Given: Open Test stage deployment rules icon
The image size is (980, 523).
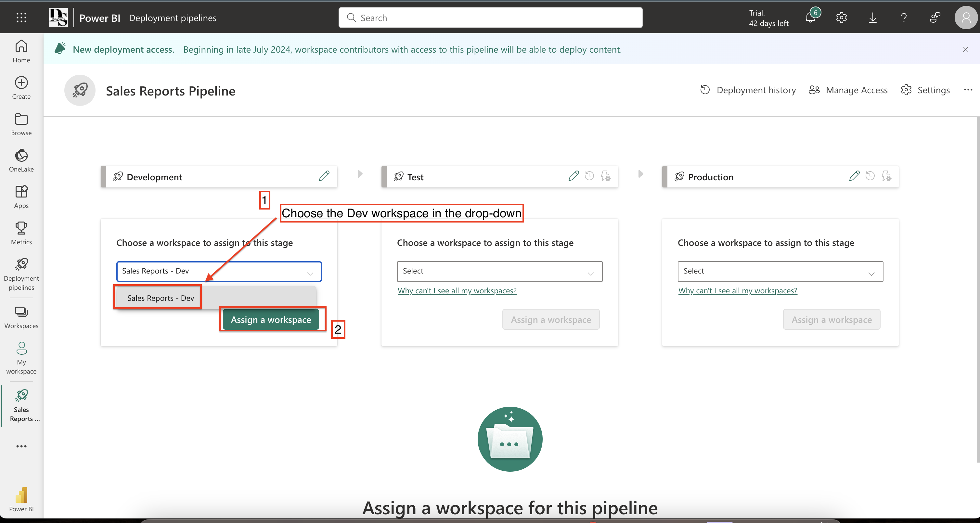Looking at the screenshot, I should 606,176.
